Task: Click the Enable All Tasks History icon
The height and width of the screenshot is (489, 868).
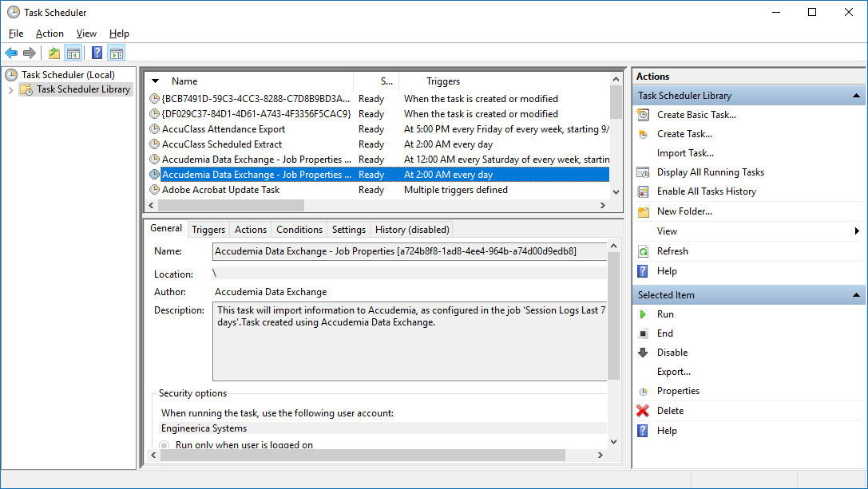Action: click(x=643, y=191)
